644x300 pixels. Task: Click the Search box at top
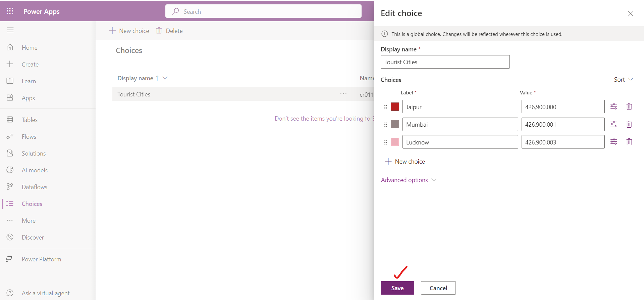[263, 11]
